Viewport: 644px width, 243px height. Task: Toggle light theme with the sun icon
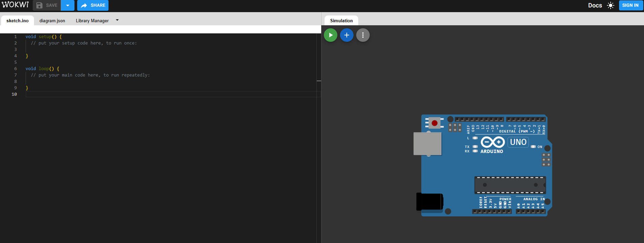coord(610,5)
